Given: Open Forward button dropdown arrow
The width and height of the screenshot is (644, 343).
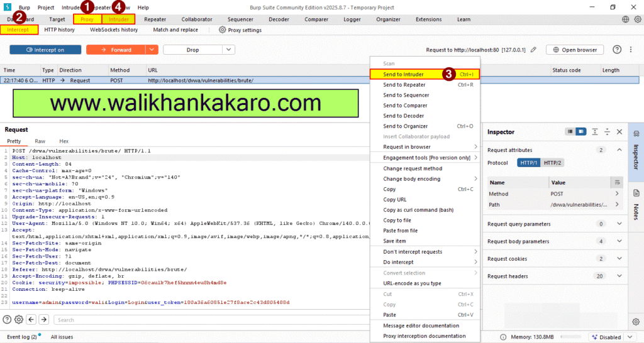Looking at the screenshot, I should click(x=152, y=50).
